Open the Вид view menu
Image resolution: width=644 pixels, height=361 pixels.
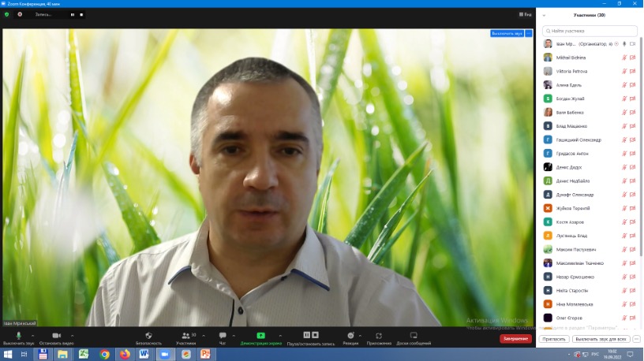(x=525, y=14)
